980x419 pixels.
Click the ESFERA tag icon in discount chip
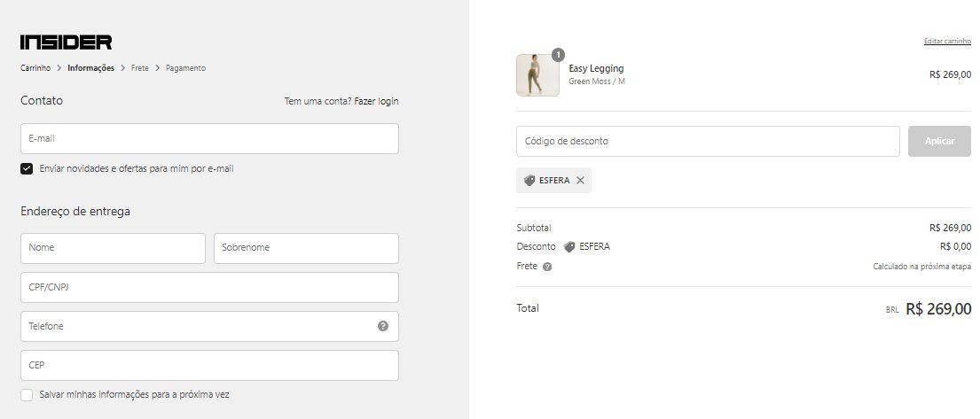(x=529, y=181)
